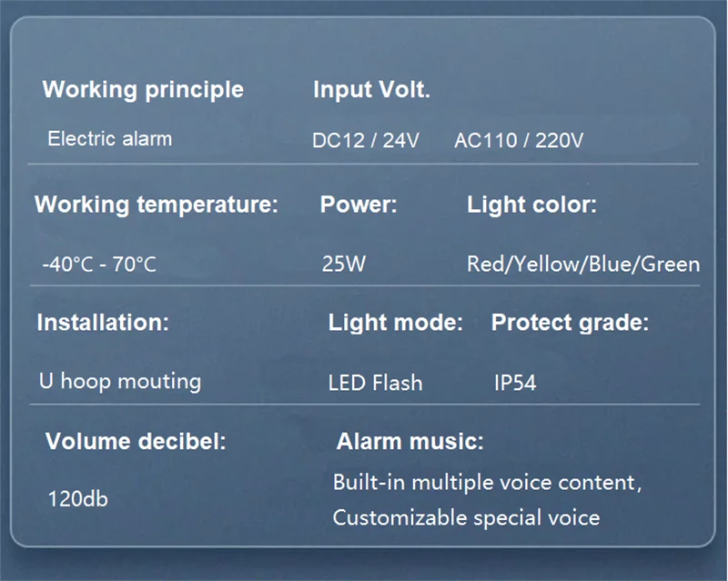
Task: Select the U hoop mouting text
Action: pos(120,381)
